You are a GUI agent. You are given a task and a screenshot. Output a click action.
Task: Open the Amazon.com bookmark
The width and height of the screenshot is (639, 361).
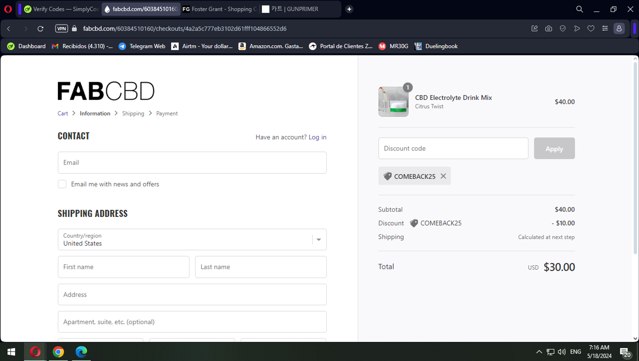[271, 46]
